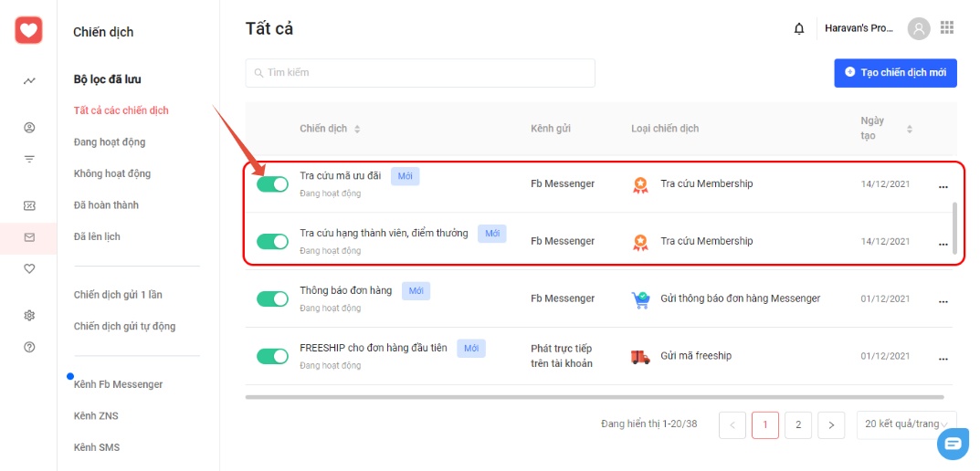980x471 pixels.
Task: Click the search magnifier icon
Action: pyautogui.click(x=258, y=73)
